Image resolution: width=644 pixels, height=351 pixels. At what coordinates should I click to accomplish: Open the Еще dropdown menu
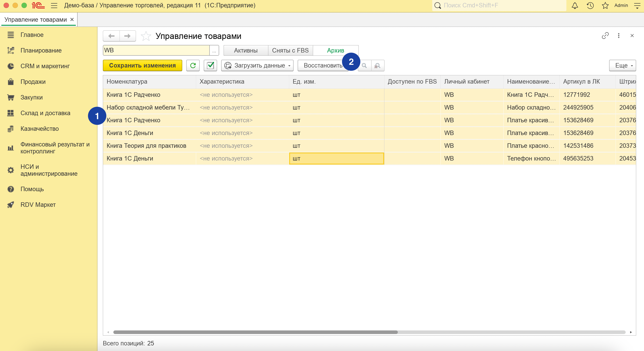(622, 66)
